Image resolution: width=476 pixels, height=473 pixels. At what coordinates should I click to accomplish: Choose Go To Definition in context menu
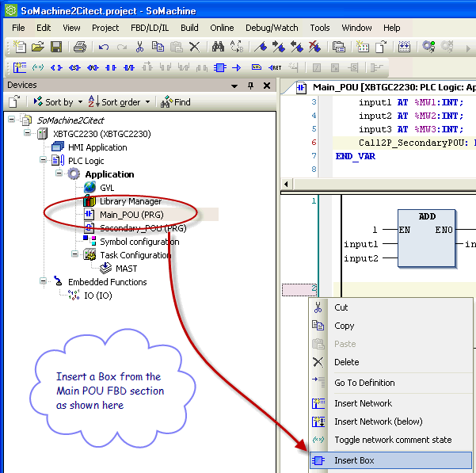(x=391, y=383)
